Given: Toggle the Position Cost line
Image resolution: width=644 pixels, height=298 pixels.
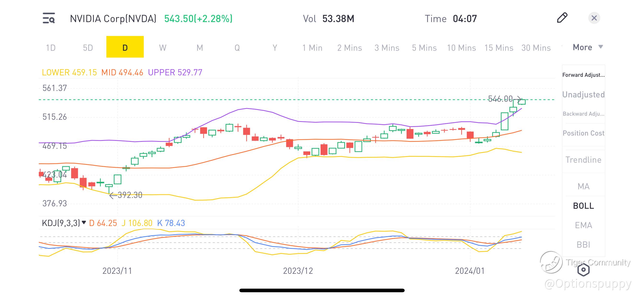Looking at the screenshot, I should click(x=583, y=133).
